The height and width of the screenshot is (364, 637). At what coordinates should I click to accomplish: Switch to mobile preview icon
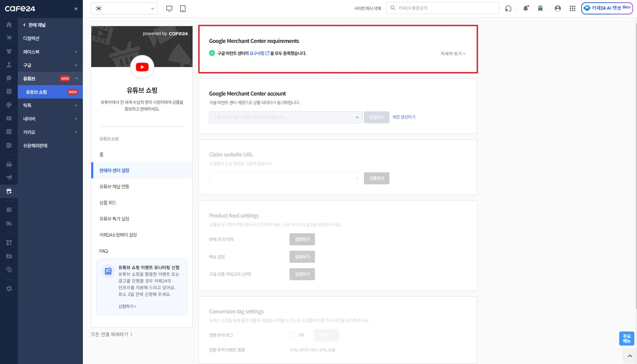(183, 9)
